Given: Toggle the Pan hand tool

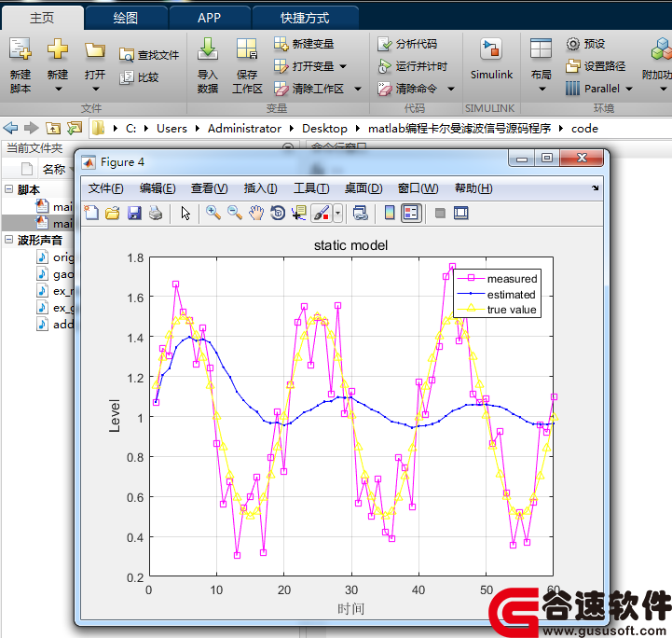Looking at the screenshot, I should click(x=256, y=213).
